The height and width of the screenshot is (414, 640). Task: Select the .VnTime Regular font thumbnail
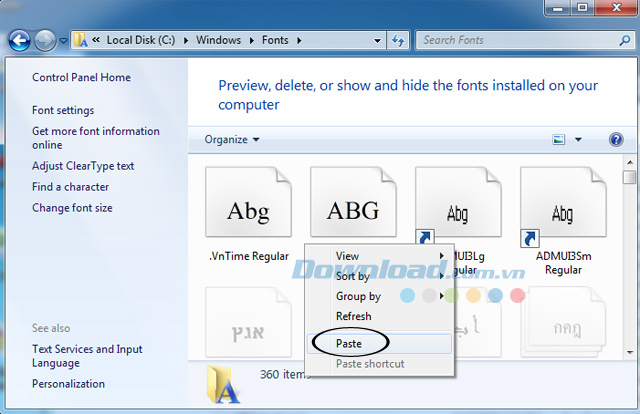coord(248,202)
